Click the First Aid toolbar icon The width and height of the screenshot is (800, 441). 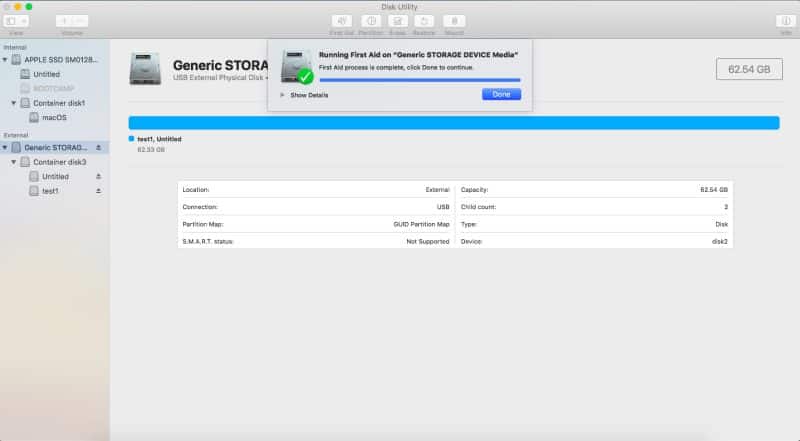[342, 21]
